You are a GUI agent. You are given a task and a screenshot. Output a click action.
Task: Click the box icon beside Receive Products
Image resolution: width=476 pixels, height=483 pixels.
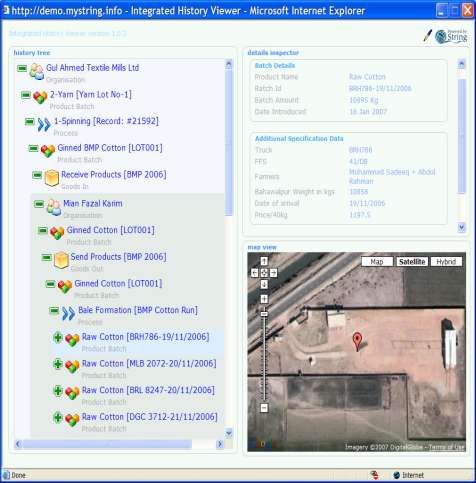(x=52, y=178)
